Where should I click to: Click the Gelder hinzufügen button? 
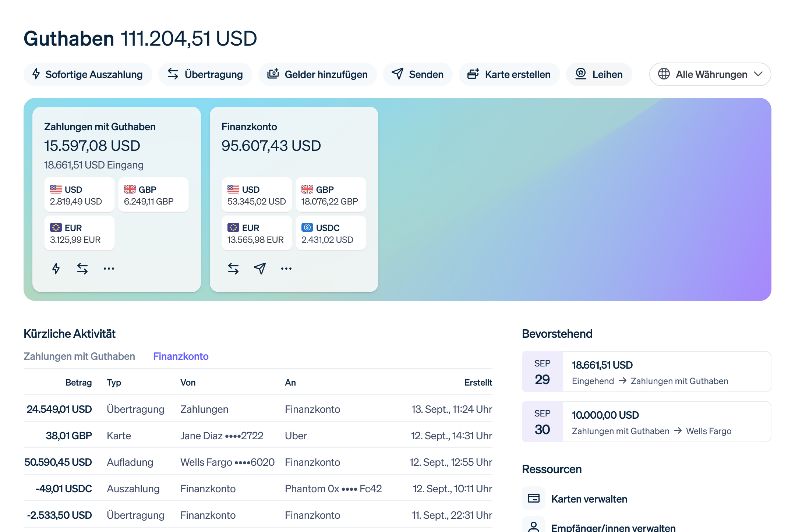[317, 74]
